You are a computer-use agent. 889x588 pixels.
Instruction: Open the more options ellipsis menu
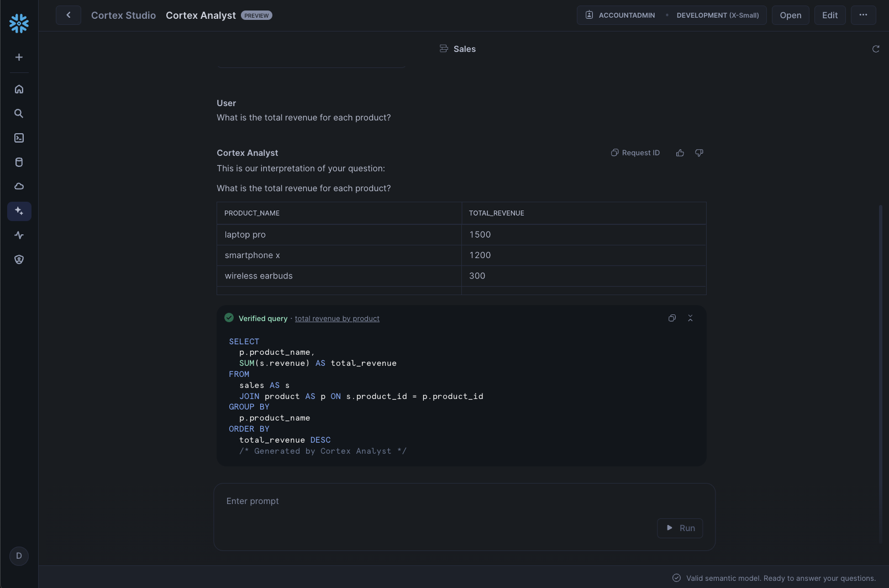pos(864,15)
